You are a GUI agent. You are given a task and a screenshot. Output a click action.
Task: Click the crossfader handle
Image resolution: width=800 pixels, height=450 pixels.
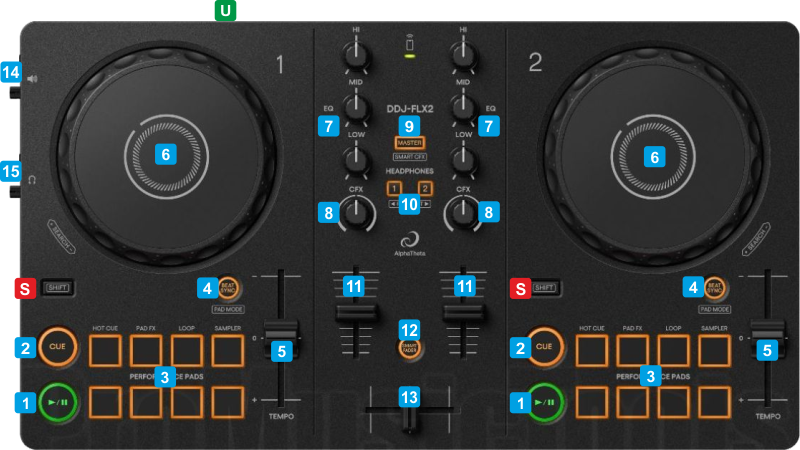click(x=407, y=422)
